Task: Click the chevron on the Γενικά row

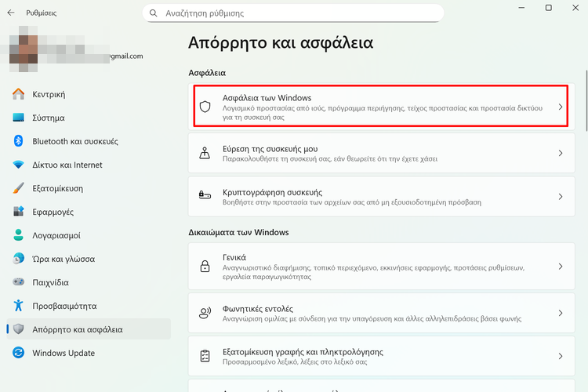Action: tap(560, 265)
